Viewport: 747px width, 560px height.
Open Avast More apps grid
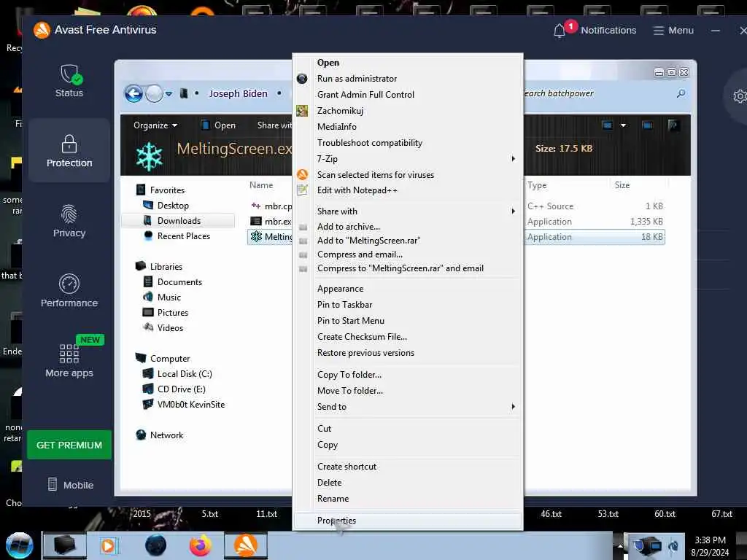tap(69, 360)
